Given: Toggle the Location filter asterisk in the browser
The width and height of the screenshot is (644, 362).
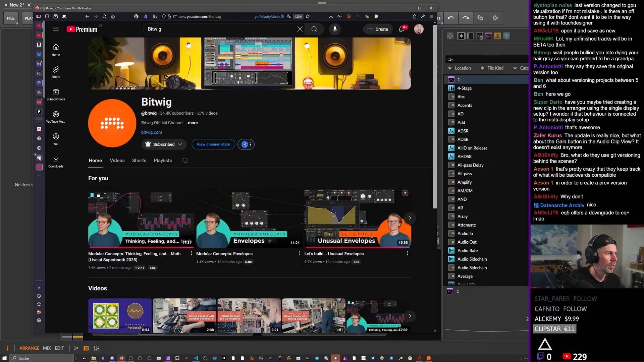Looking at the screenshot, I should pos(450,68).
